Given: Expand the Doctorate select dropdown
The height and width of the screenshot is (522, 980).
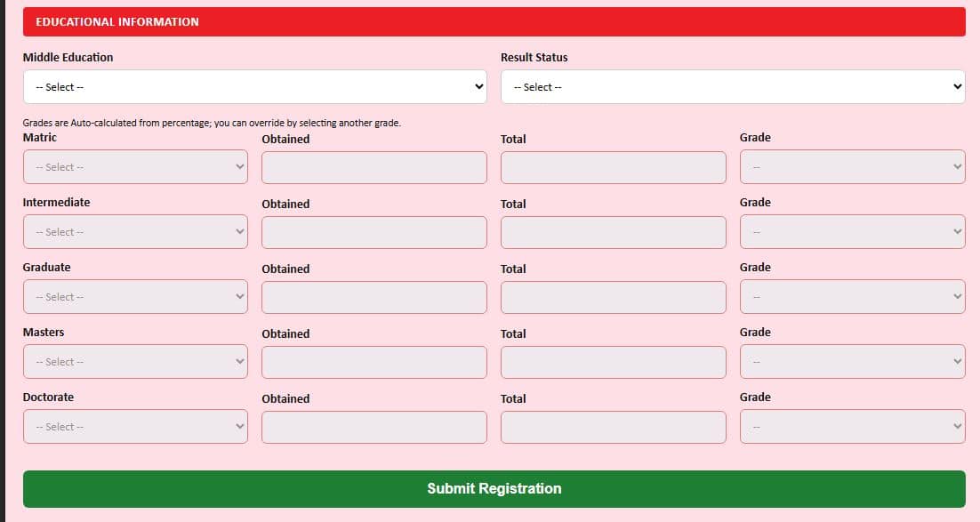Looking at the screenshot, I should pyautogui.click(x=136, y=427).
